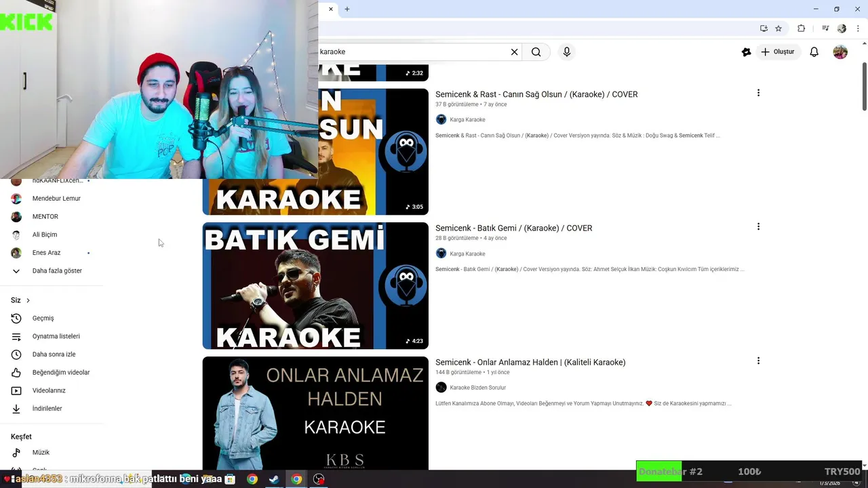Click the Daha sonra izle clock icon
This screenshot has width=868, height=488.
[16, 354]
